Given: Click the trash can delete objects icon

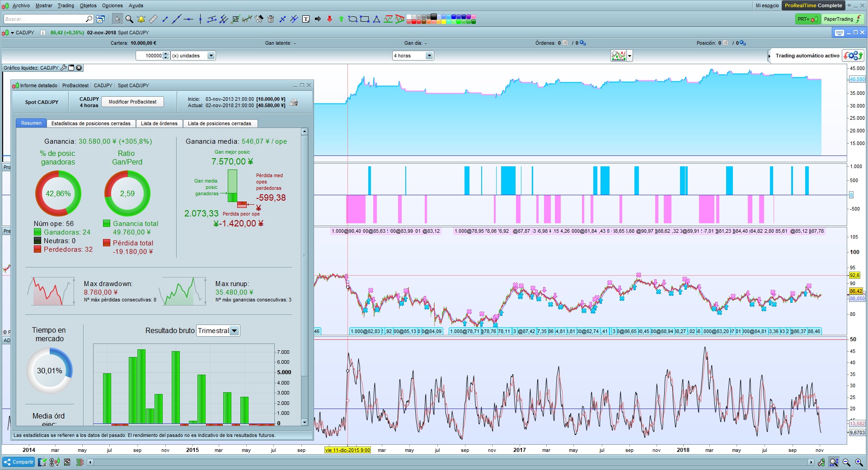Looking at the screenshot, I should [271, 19].
